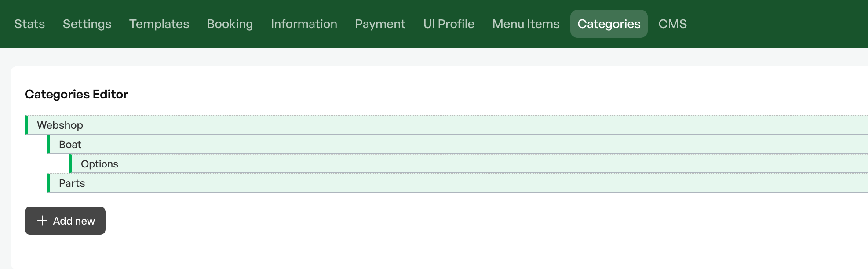Select the Information tab

click(x=304, y=24)
